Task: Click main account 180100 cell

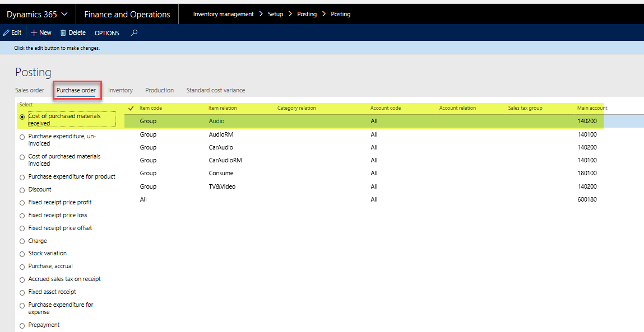Action: point(587,173)
